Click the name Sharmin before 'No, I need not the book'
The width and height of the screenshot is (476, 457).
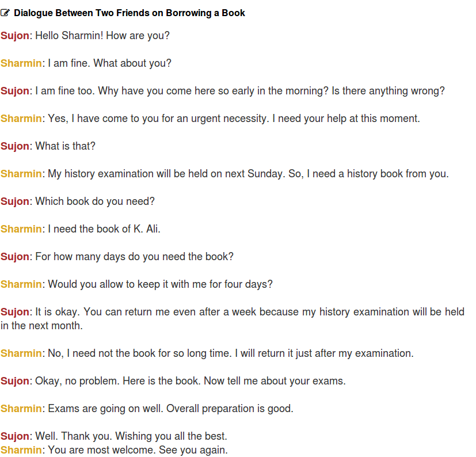coord(21,353)
